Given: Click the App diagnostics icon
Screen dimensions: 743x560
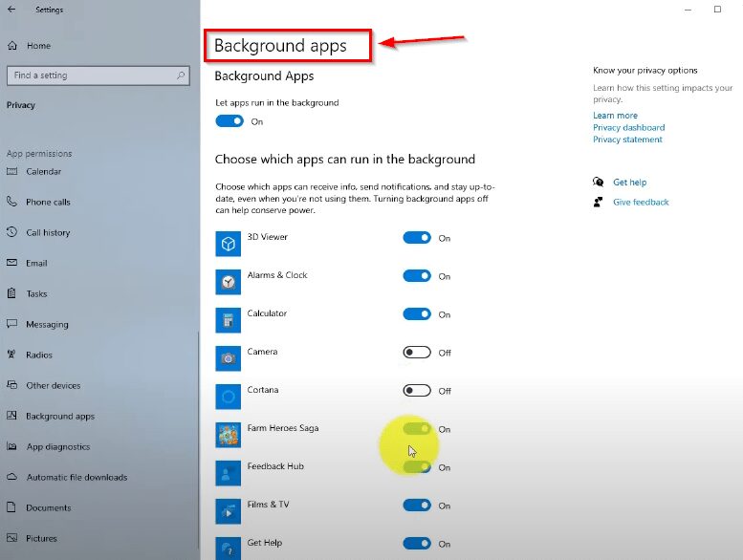Looking at the screenshot, I should tap(11, 446).
